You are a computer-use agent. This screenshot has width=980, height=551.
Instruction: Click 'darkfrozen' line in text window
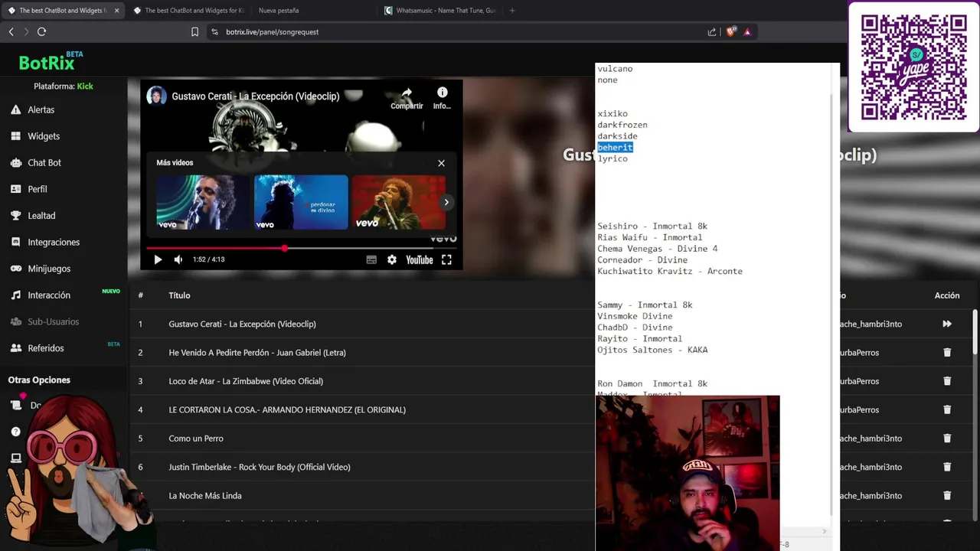tap(622, 125)
